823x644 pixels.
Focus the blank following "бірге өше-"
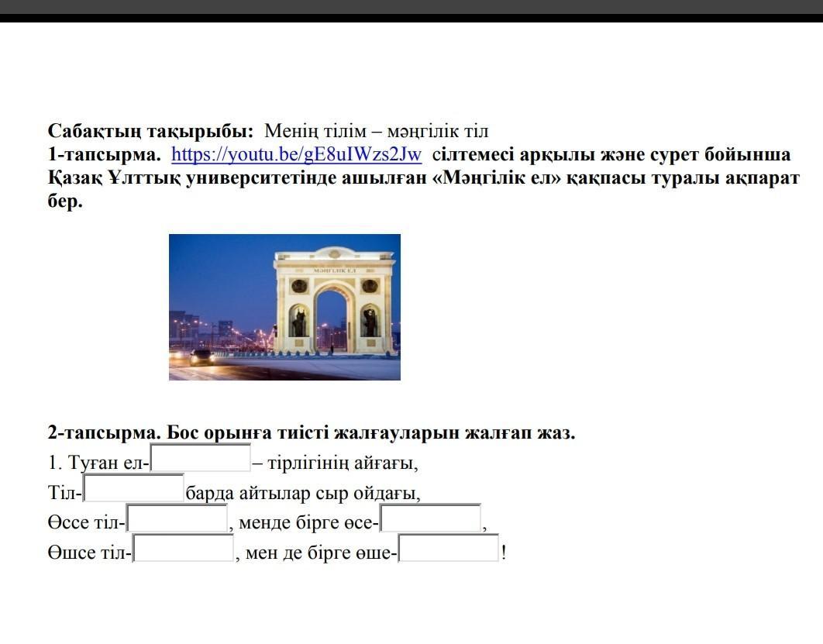(x=449, y=549)
